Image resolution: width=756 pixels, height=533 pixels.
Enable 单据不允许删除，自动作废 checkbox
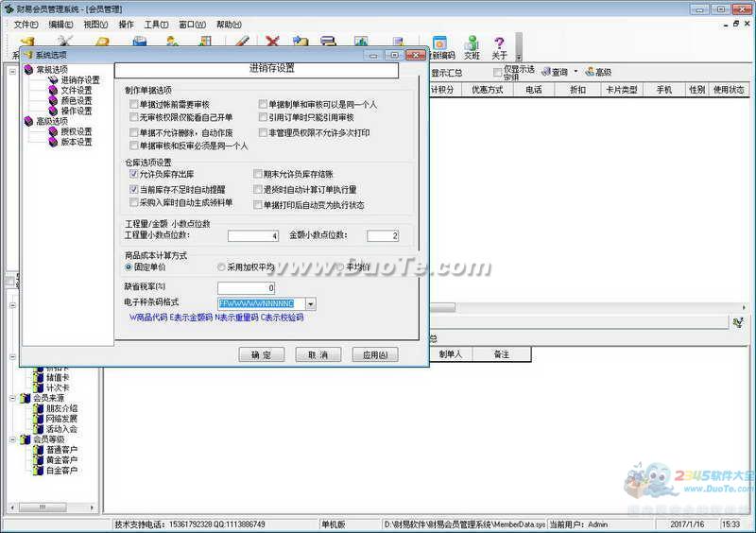134,132
